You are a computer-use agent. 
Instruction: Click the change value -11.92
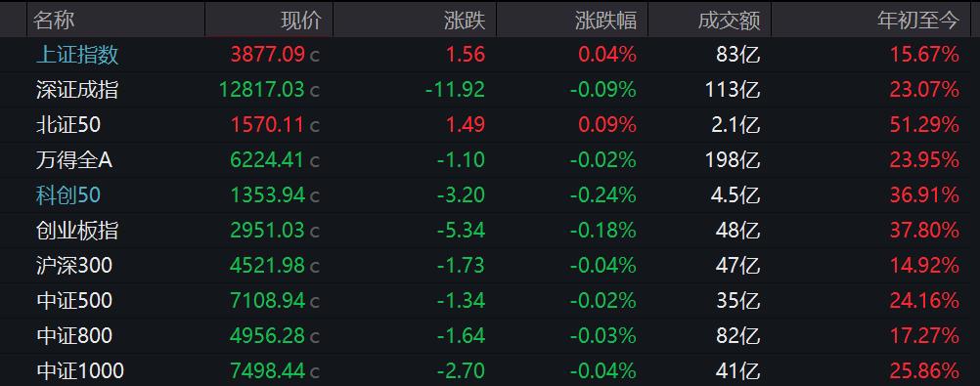[455, 90]
